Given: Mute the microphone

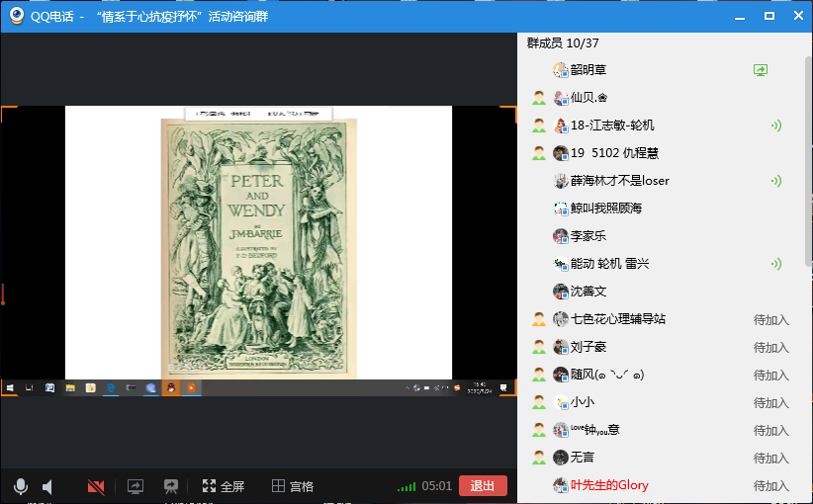Looking at the screenshot, I should pos(20,486).
